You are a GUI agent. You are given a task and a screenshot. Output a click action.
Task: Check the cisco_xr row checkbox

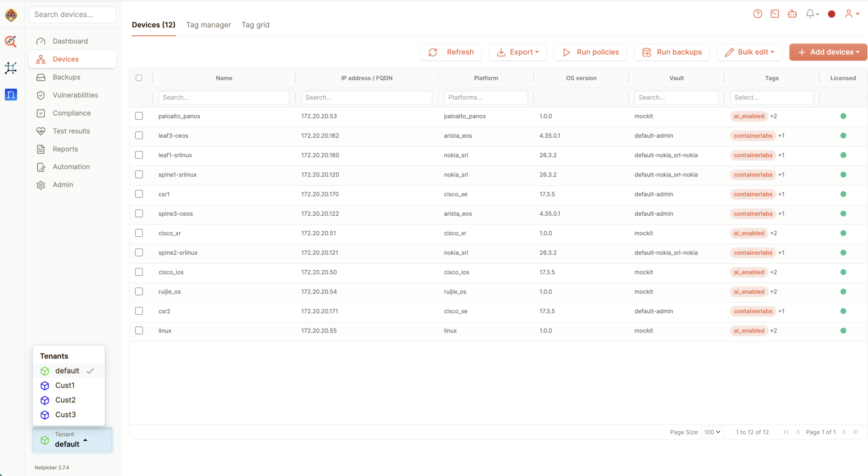(139, 233)
